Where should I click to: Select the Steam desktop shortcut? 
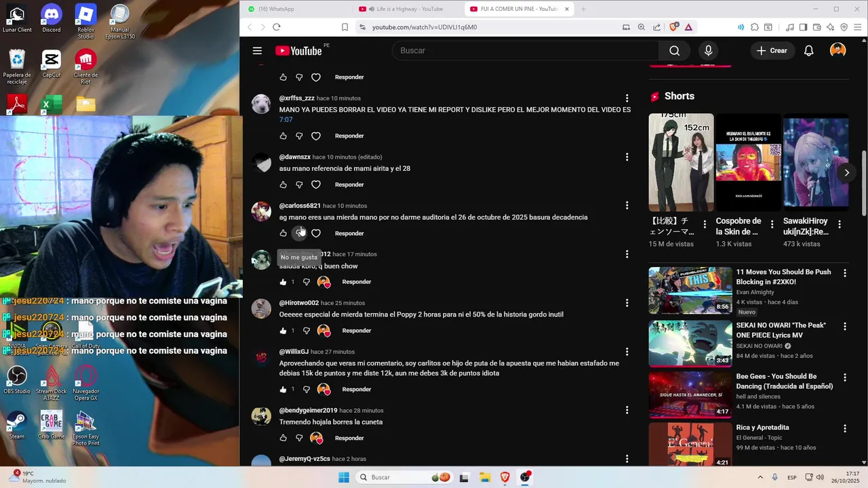pyautogui.click(x=17, y=425)
